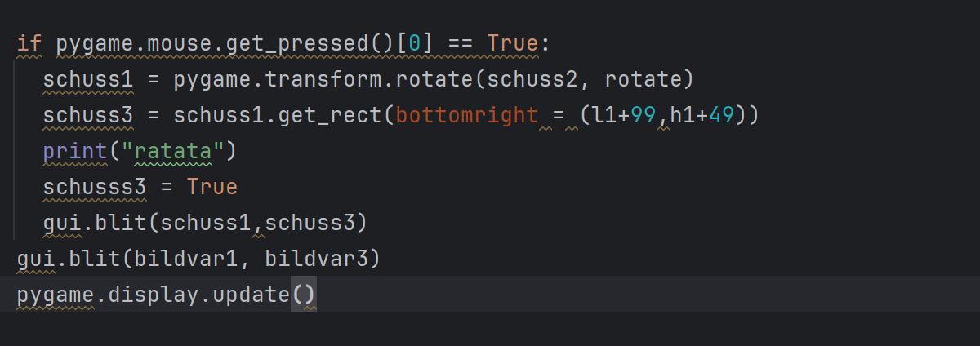Click bildvar3 argument in gui.blit

pos(317,259)
